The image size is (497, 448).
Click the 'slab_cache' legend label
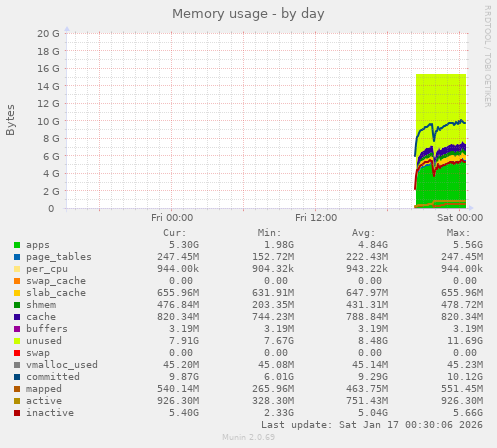pyautogui.click(x=56, y=293)
